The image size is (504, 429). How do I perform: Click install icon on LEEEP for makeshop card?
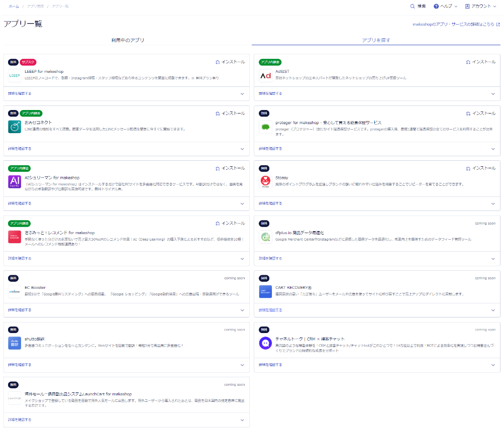(218, 62)
